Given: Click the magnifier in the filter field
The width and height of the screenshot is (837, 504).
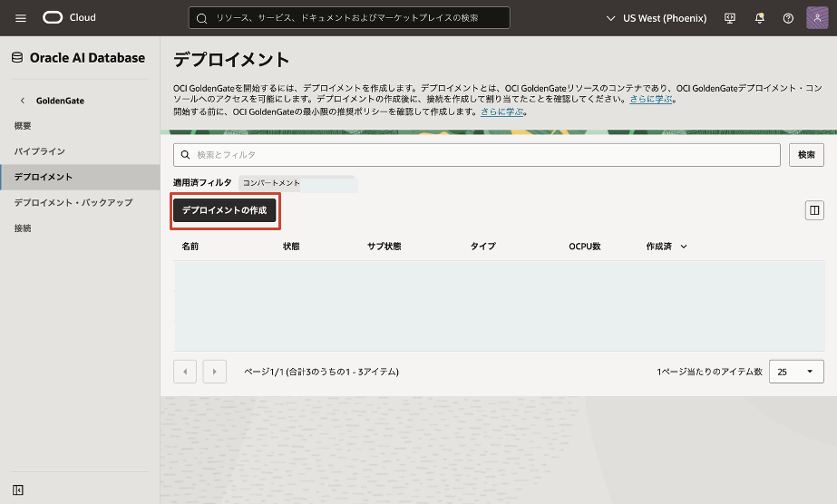Looking at the screenshot, I should click(185, 155).
